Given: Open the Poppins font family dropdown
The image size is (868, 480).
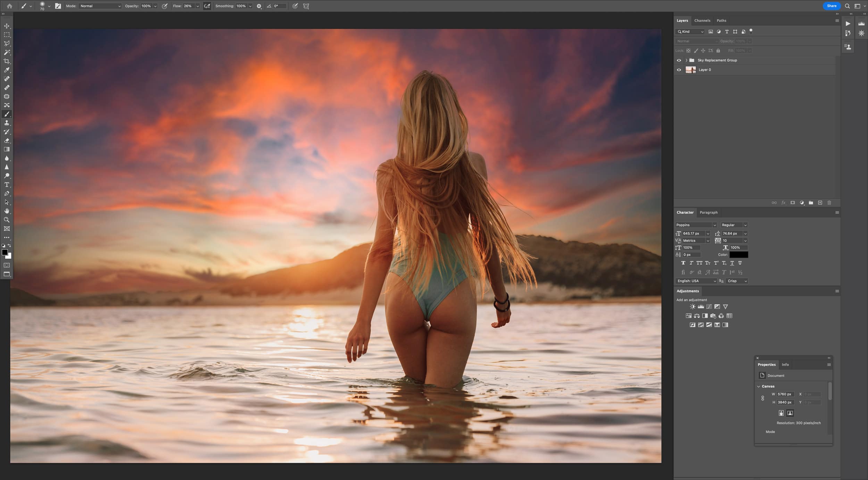Looking at the screenshot, I should pyautogui.click(x=696, y=225).
